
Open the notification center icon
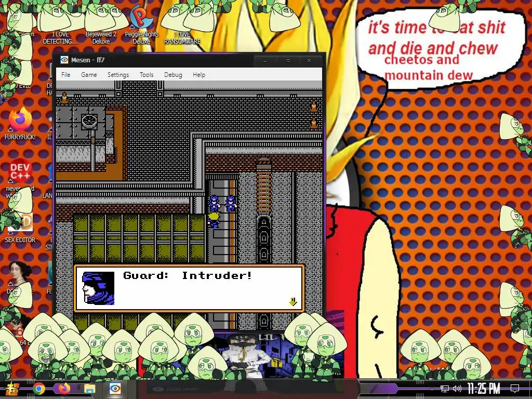pos(515,389)
